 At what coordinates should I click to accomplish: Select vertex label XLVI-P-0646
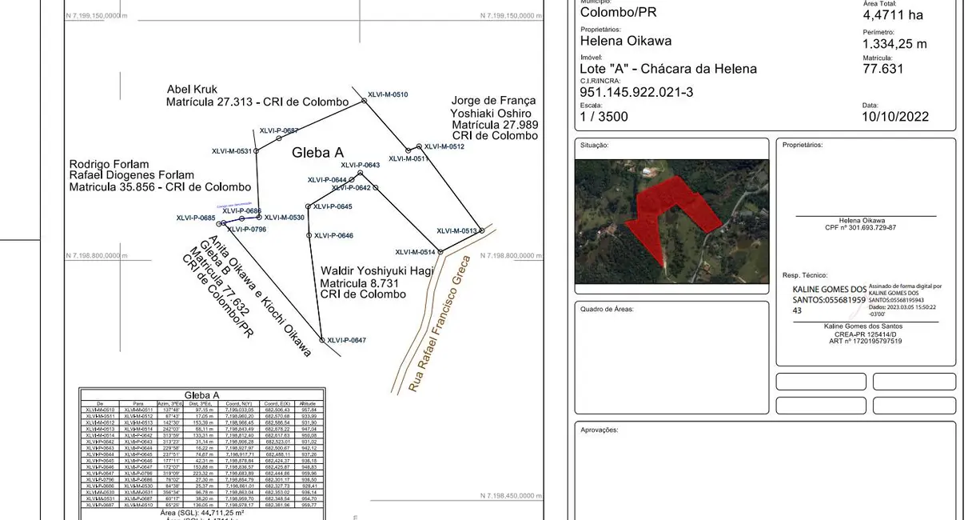point(334,236)
